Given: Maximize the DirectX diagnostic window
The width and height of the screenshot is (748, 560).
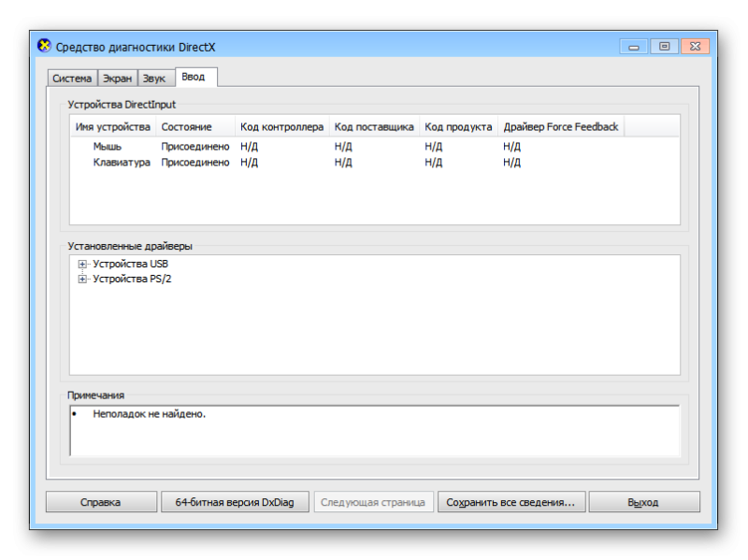Looking at the screenshot, I should click(664, 46).
